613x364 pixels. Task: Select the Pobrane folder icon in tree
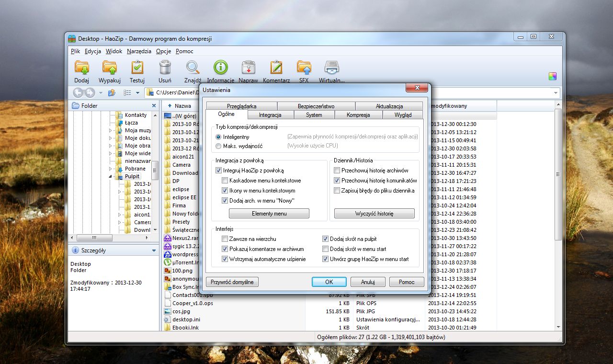pyautogui.click(x=120, y=169)
